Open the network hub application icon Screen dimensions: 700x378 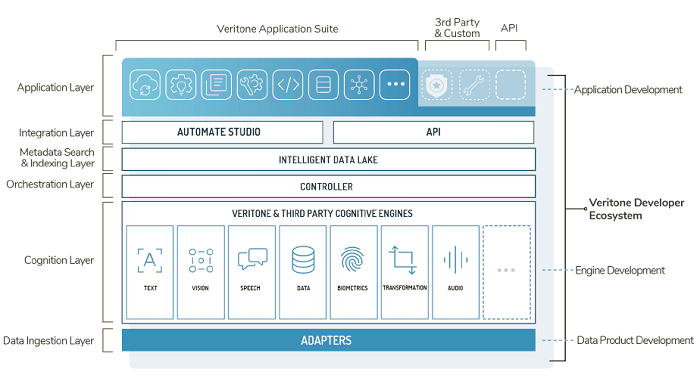(359, 84)
